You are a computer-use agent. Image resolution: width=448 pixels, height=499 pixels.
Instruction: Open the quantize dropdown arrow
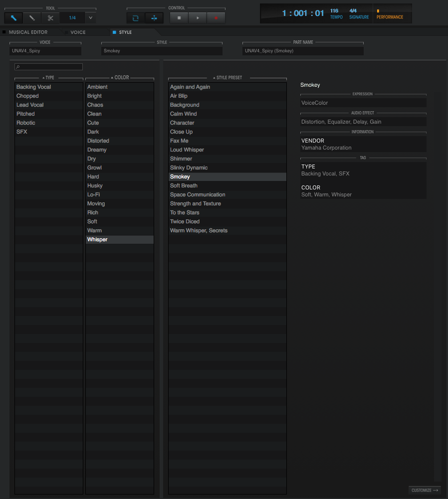tap(90, 18)
